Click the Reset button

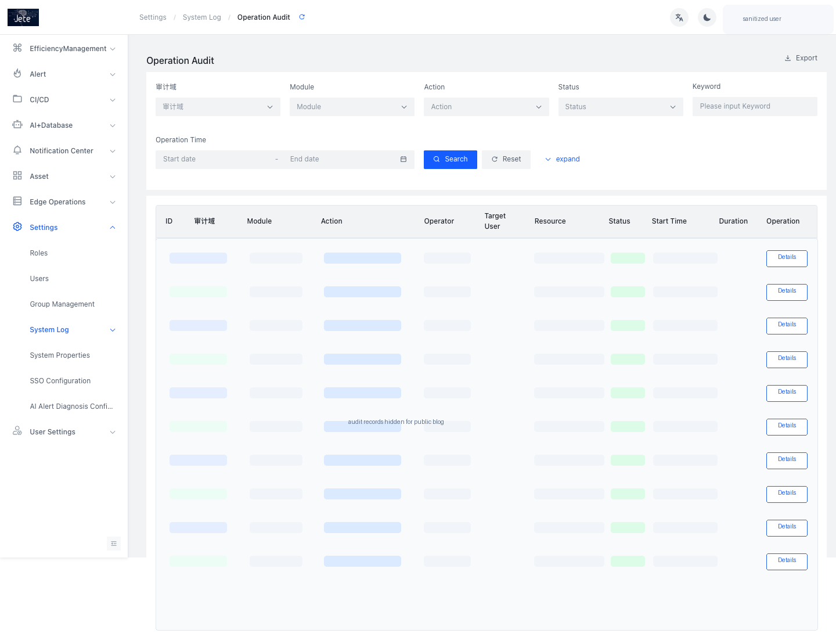click(506, 159)
